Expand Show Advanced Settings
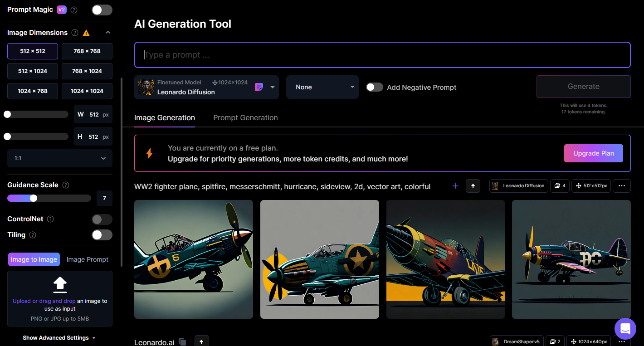The height and width of the screenshot is (346, 644). tap(59, 338)
